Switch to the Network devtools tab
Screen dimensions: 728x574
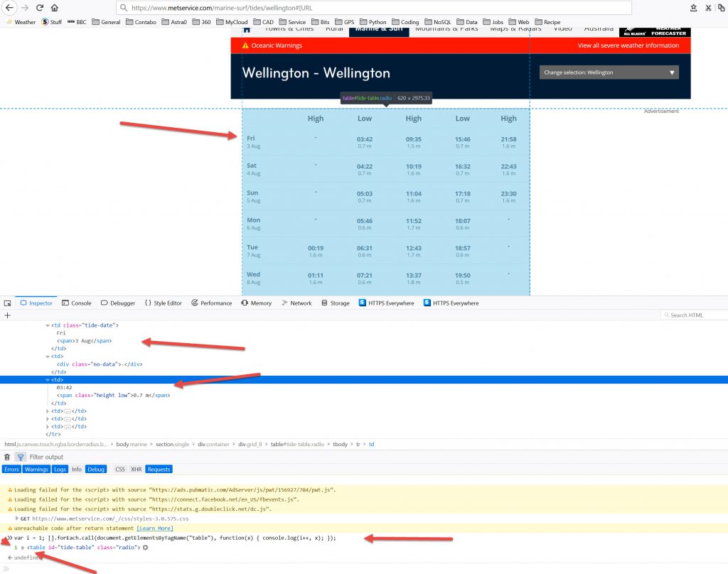point(296,303)
